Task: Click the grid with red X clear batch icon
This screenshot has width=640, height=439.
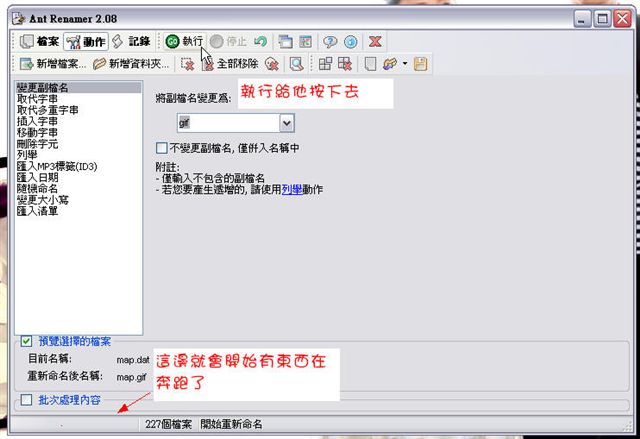Action: (345, 64)
